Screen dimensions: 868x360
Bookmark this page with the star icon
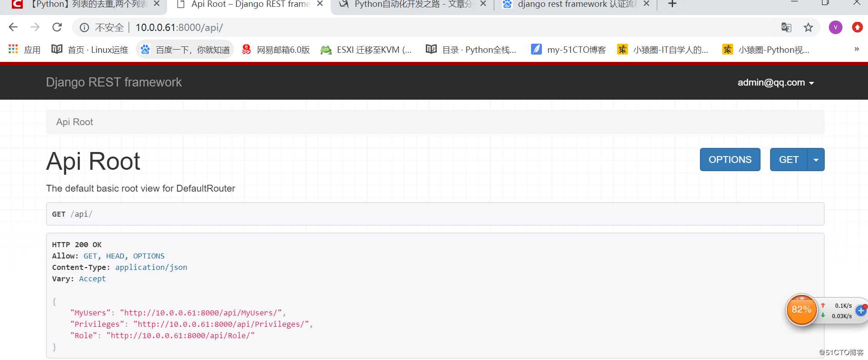[808, 27]
